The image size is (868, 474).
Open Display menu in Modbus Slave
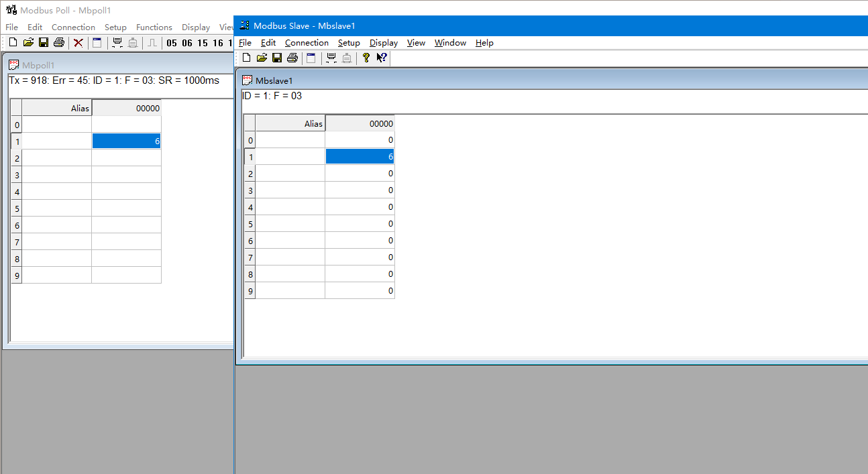click(x=383, y=43)
